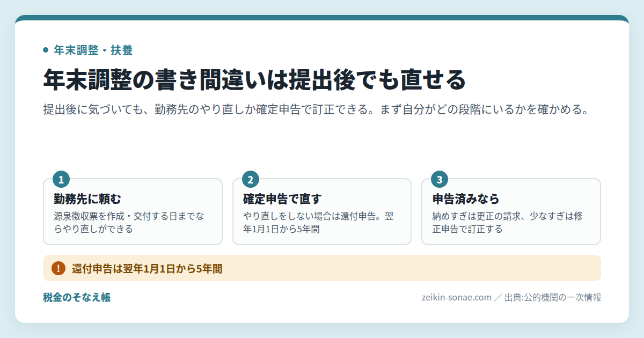Select the 申告済みなら card heading
This screenshot has height=338, width=644.
(466, 199)
